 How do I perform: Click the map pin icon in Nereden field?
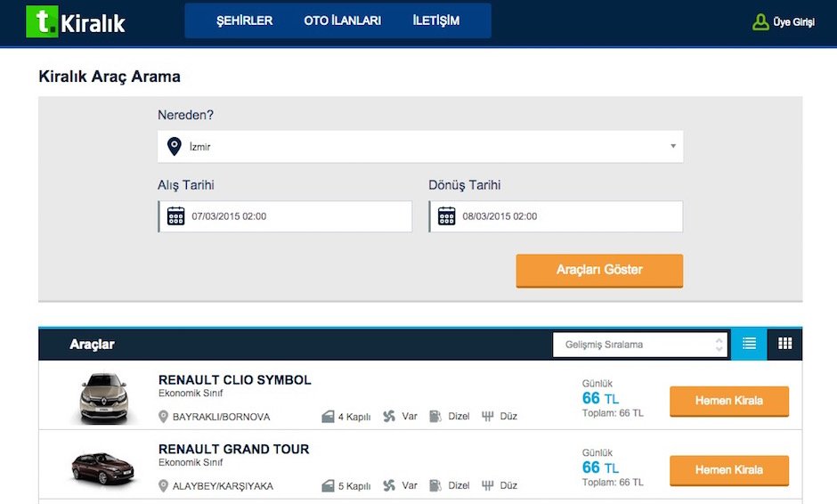click(174, 146)
